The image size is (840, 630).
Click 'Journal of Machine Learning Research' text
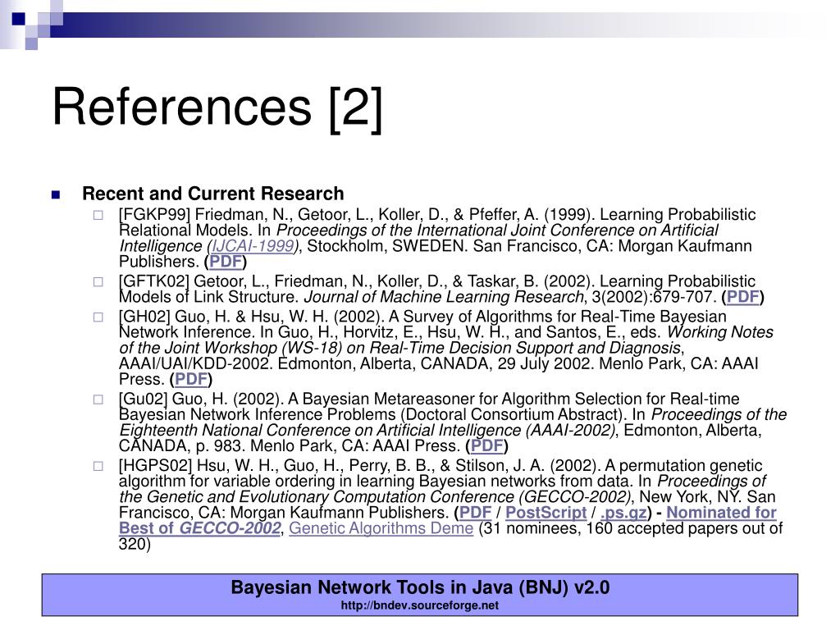pos(444,297)
